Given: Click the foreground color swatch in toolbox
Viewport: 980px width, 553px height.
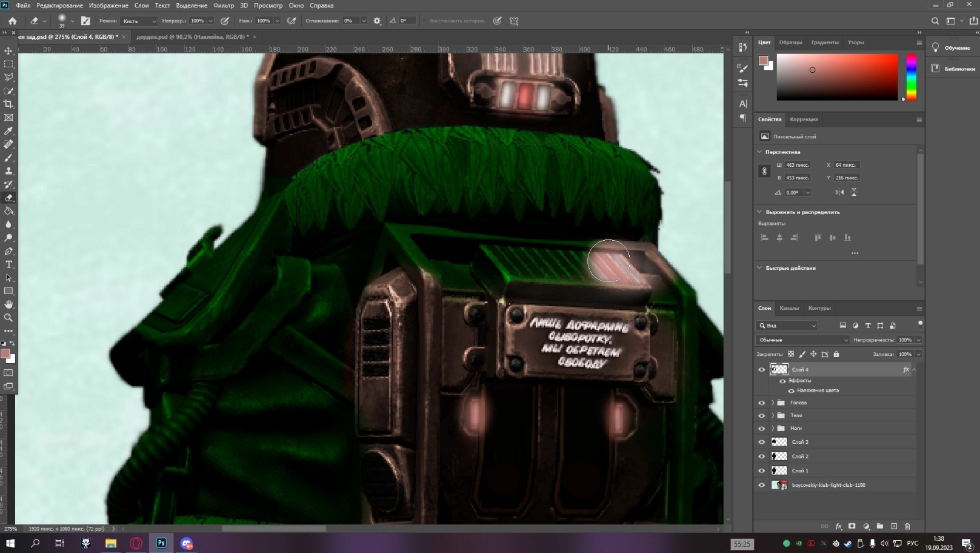Looking at the screenshot, I should coord(5,354).
